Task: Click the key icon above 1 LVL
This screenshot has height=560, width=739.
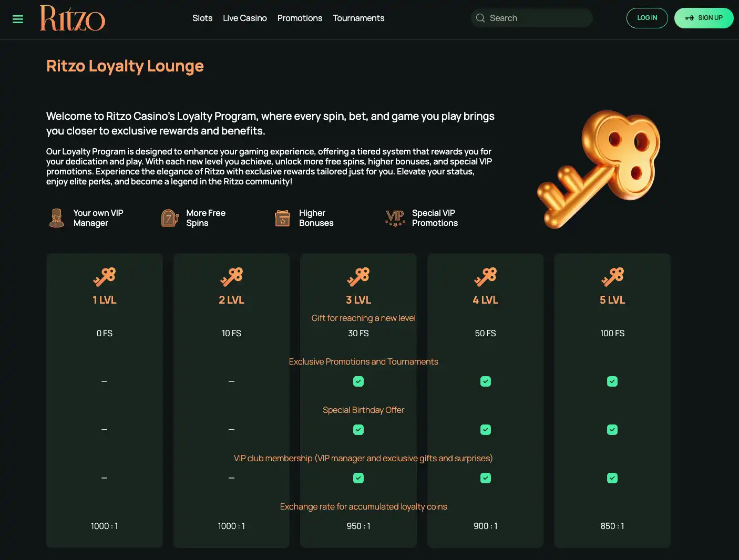Action: point(105,277)
